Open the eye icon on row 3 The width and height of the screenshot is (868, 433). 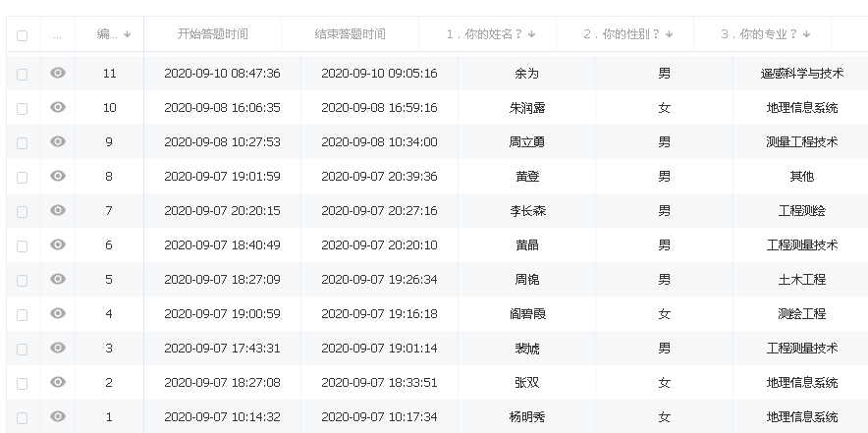[x=58, y=348]
